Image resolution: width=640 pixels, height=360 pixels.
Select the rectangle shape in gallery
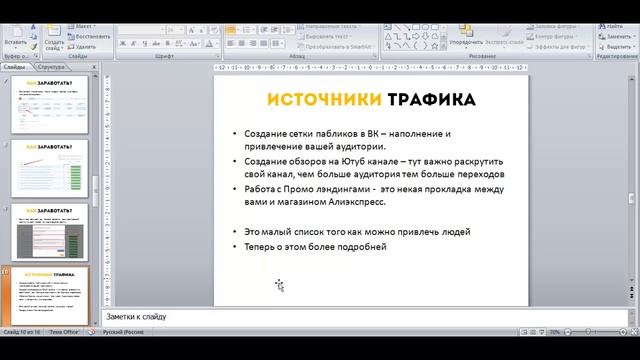point(416,27)
